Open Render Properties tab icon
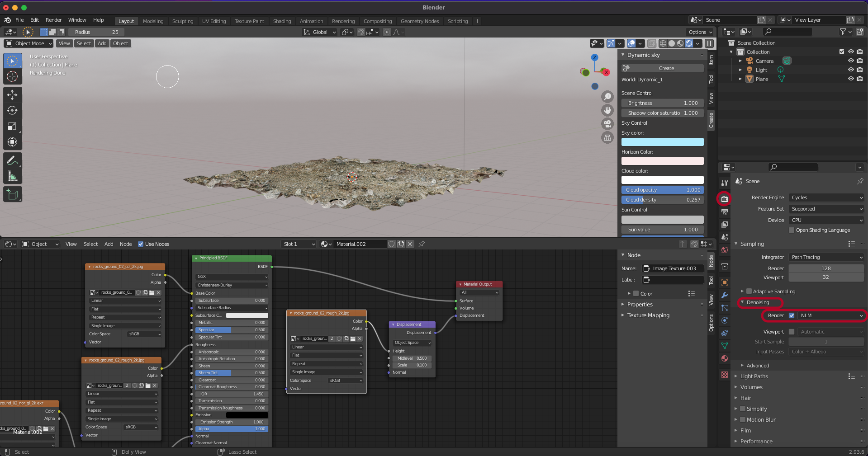This screenshot has height=456, width=868. [x=724, y=199]
